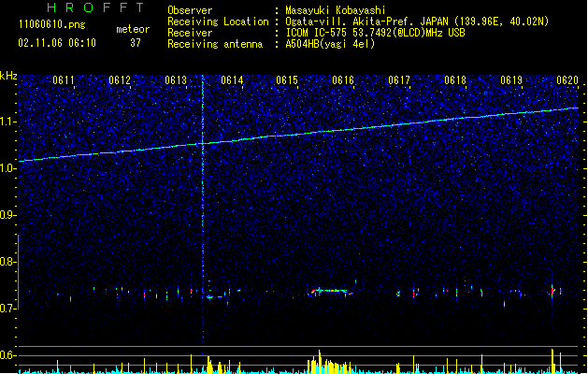The width and height of the screenshot is (588, 374).
Task: Click the A504HB(yagi 4el) antenna value
Action: click(x=330, y=44)
